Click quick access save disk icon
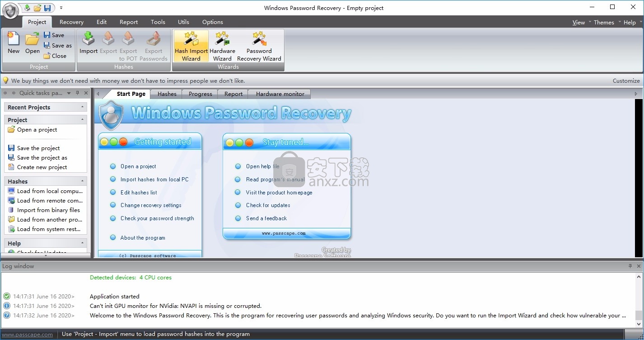 (x=47, y=8)
